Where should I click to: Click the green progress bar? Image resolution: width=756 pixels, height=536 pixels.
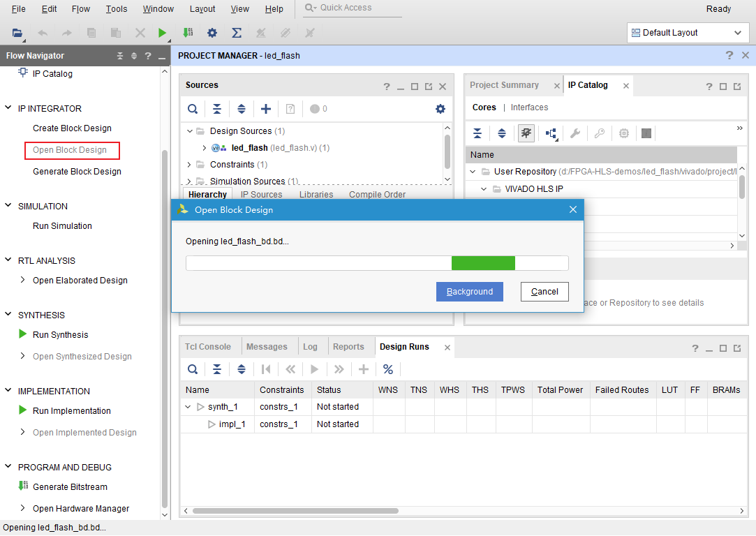click(x=483, y=263)
